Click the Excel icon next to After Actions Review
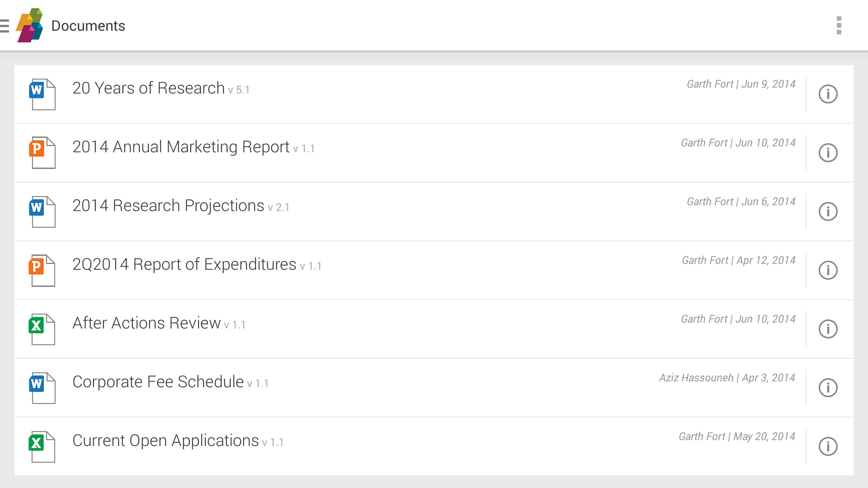The height and width of the screenshot is (488, 868). click(x=43, y=329)
